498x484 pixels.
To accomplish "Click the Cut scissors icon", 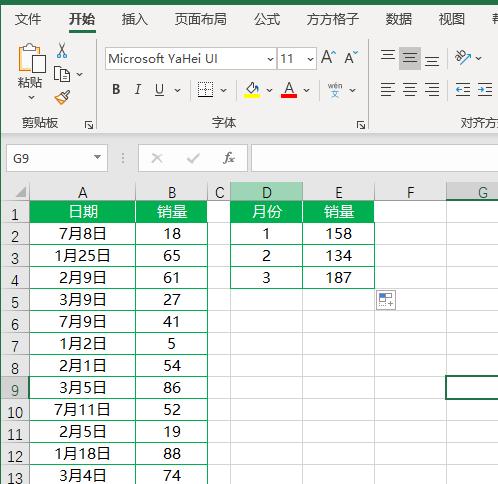I will (x=62, y=50).
